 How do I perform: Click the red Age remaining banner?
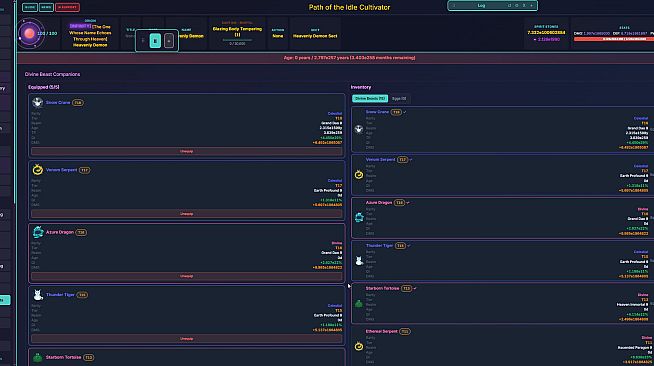point(336,58)
